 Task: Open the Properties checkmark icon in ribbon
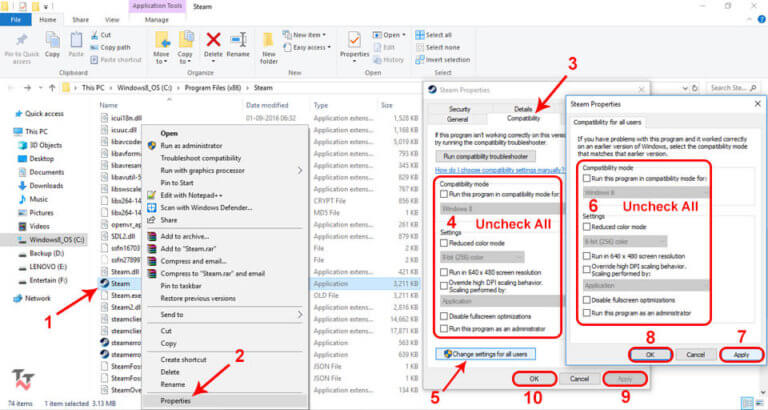354,40
